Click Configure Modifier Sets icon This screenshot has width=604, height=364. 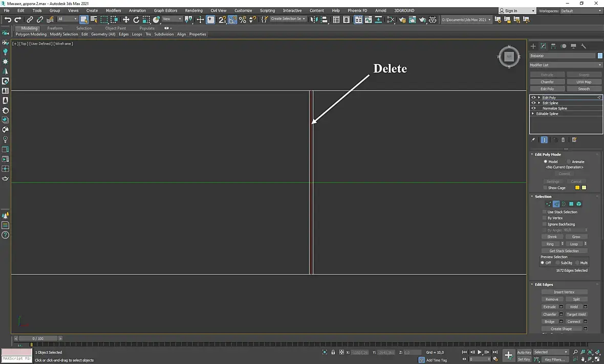pyautogui.click(x=574, y=140)
